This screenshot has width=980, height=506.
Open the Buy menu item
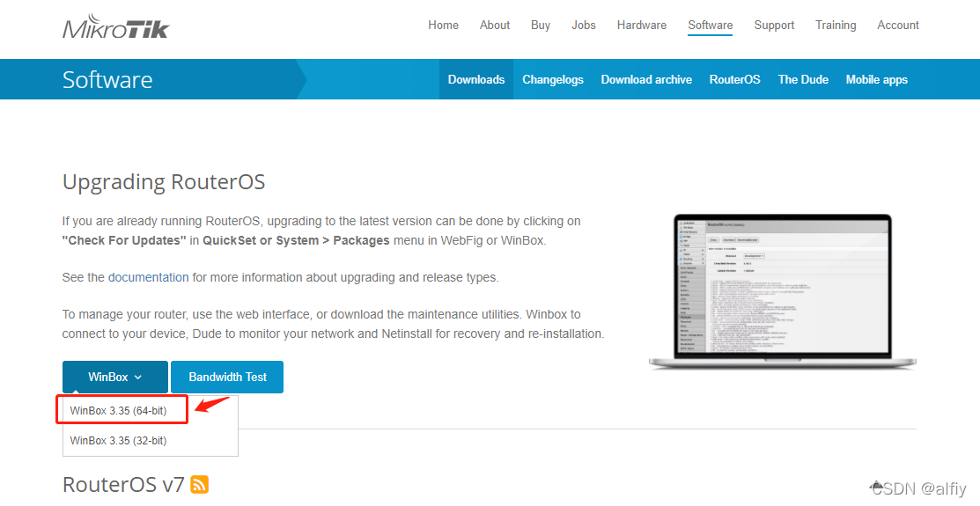pos(541,25)
